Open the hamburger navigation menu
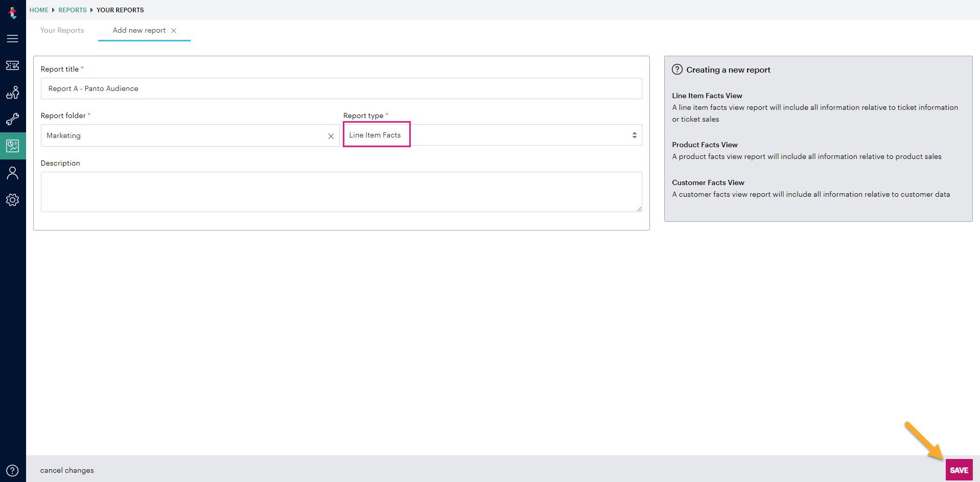The image size is (980, 482). 13,38
